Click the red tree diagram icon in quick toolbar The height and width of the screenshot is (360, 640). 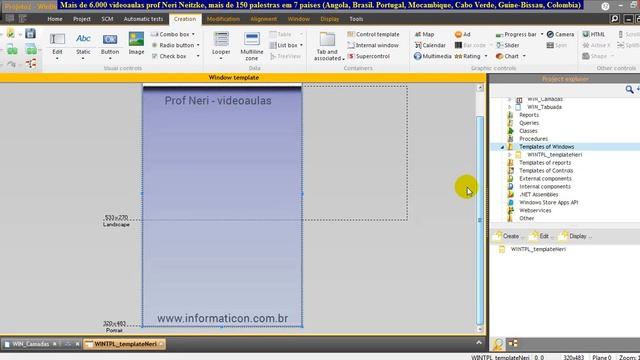tap(31, 64)
